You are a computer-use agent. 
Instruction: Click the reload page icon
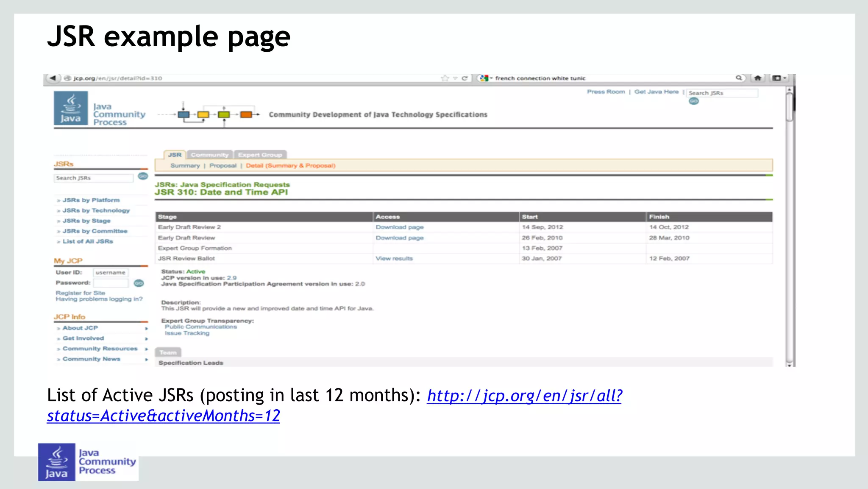coord(465,78)
